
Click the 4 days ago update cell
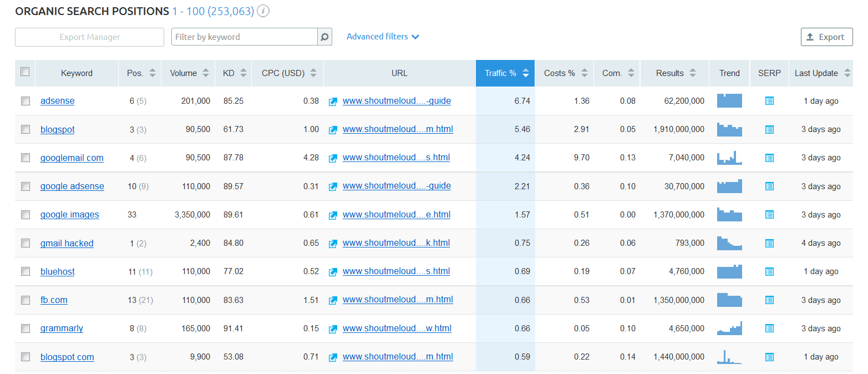tap(821, 243)
